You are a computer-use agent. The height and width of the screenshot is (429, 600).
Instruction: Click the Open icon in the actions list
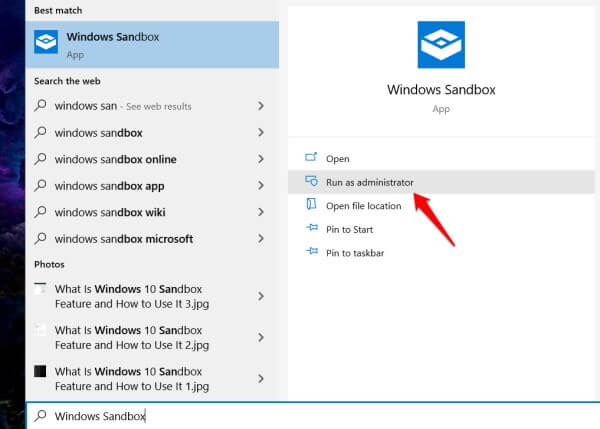[311, 157]
